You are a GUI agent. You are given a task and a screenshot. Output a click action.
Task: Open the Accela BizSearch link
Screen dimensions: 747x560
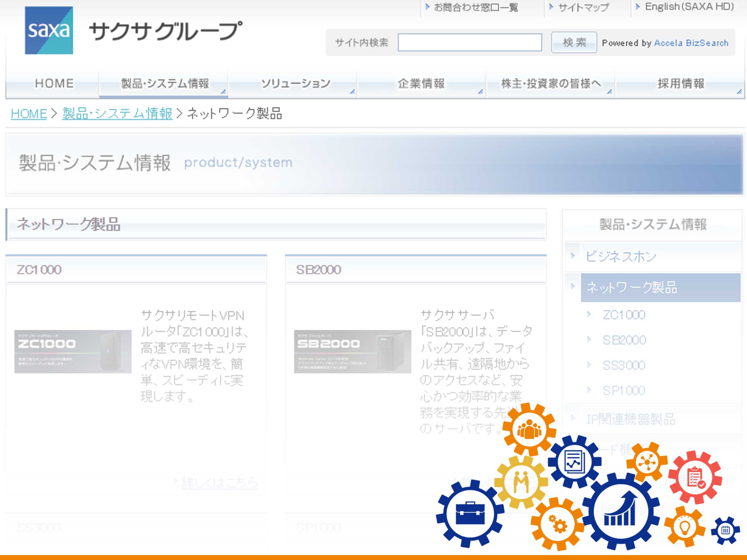[x=691, y=43]
